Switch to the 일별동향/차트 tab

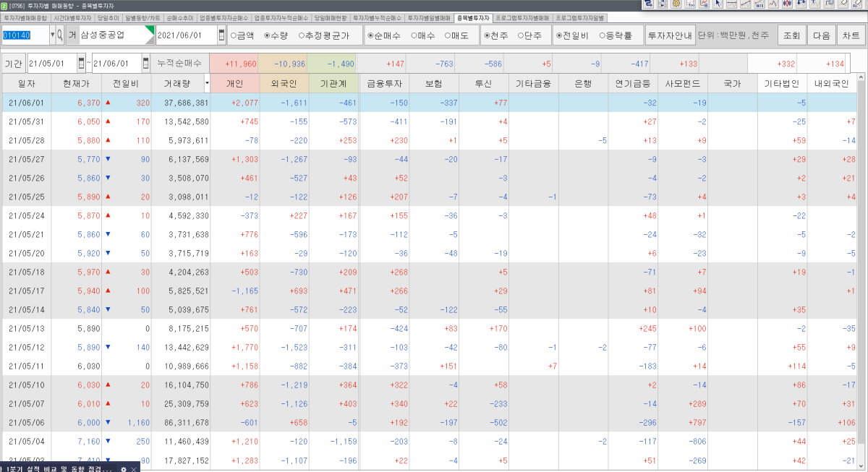[x=142, y=17]
